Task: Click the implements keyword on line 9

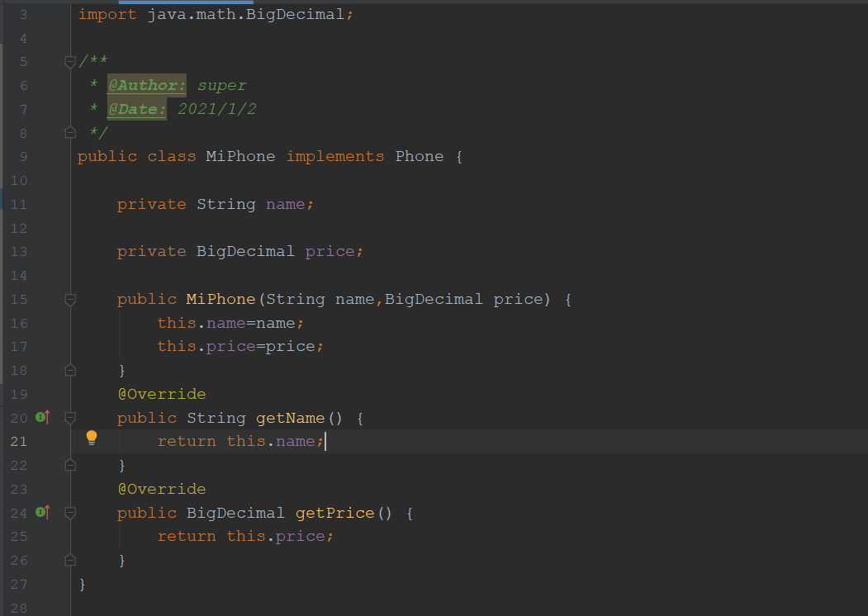Action: click(335, 157)
